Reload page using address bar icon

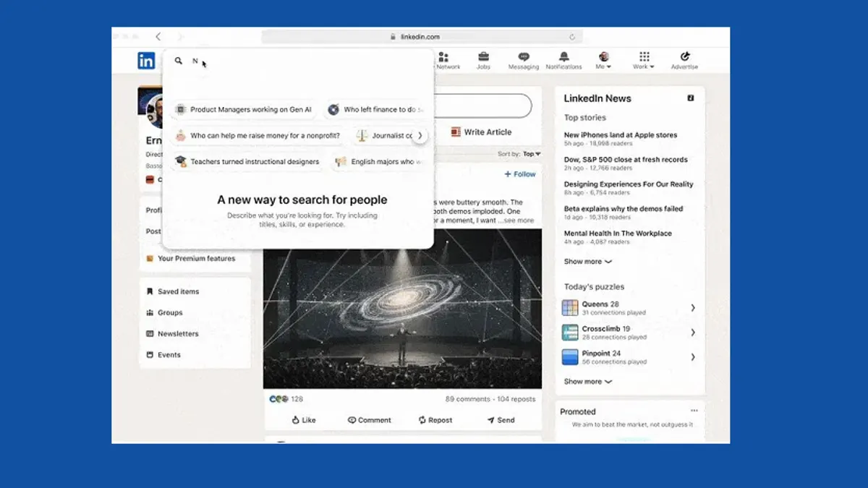tap(572, 37)
